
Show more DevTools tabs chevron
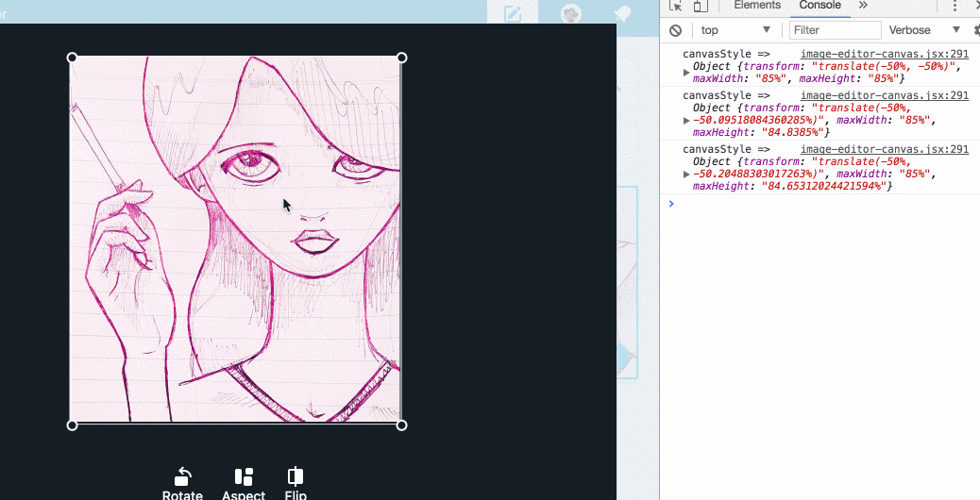click(x=863, y=6)
